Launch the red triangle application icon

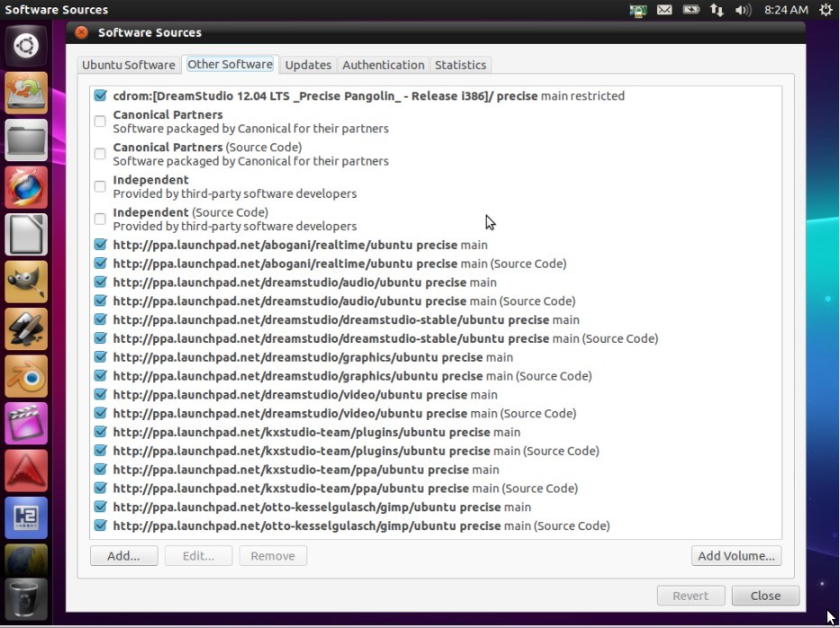click(26, 470)
